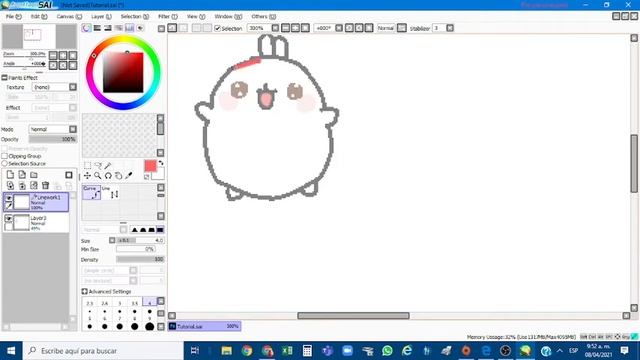
Task: Create a new layer set folder
Action: coord(34,175)
